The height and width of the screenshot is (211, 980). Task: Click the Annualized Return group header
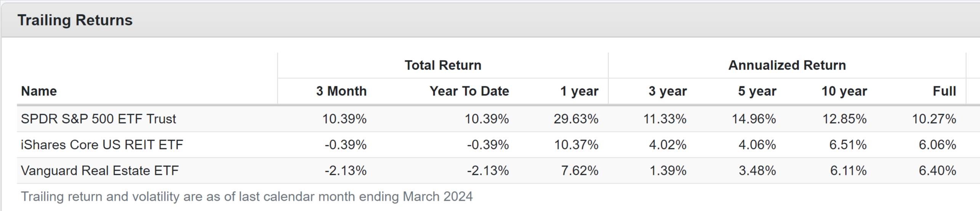coord(787,65)
